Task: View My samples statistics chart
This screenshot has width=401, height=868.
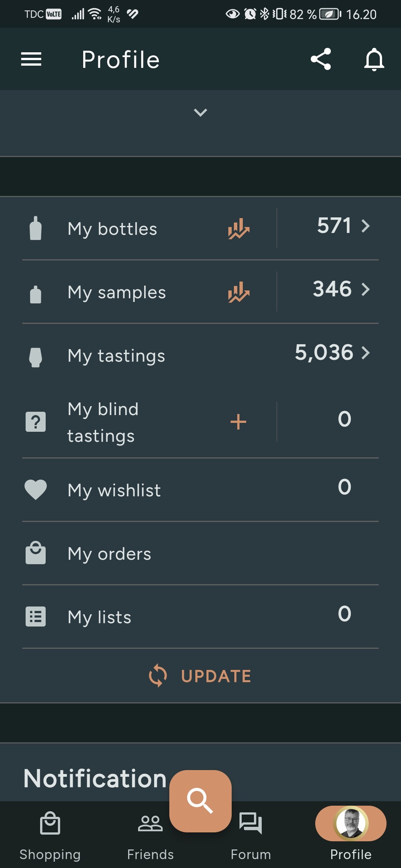Action: [238, 292]
